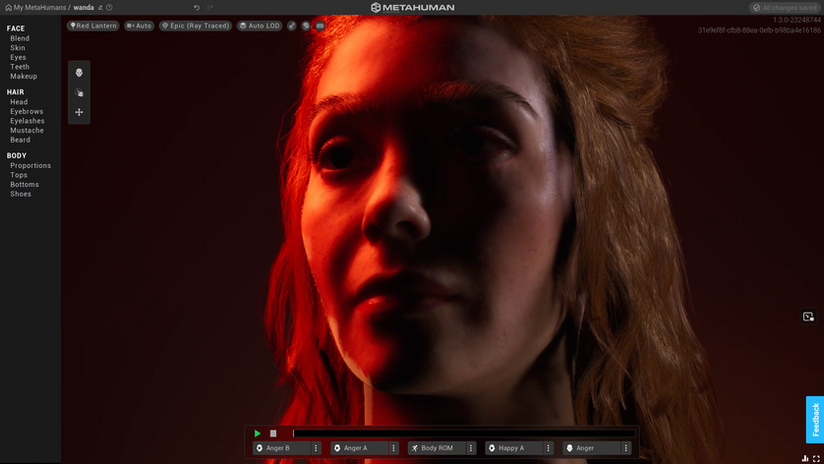
Task: Click the wanda character name
Action: pyautogui.click(x=84, y=7)
